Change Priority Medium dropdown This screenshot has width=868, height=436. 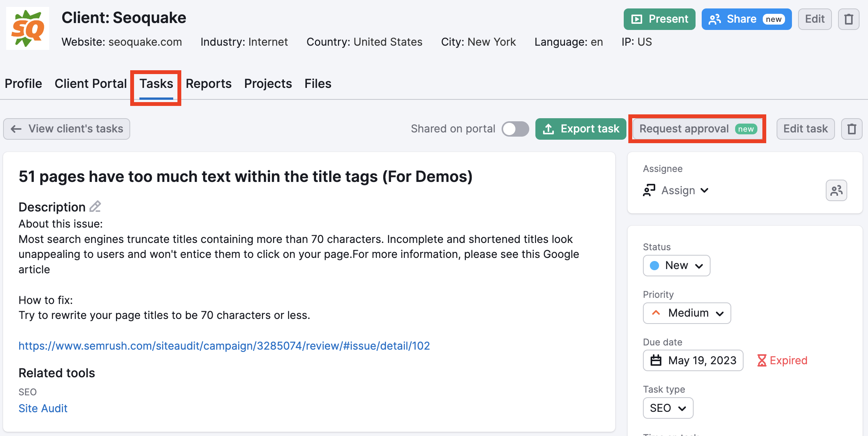pyautogui.click(x=687, y=313)
